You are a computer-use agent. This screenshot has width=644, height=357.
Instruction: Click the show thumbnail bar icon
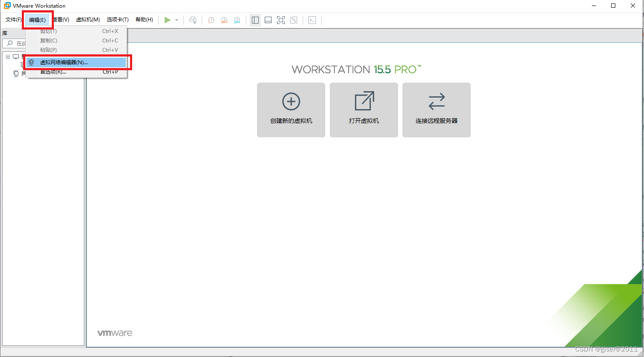tap(268, 20)
